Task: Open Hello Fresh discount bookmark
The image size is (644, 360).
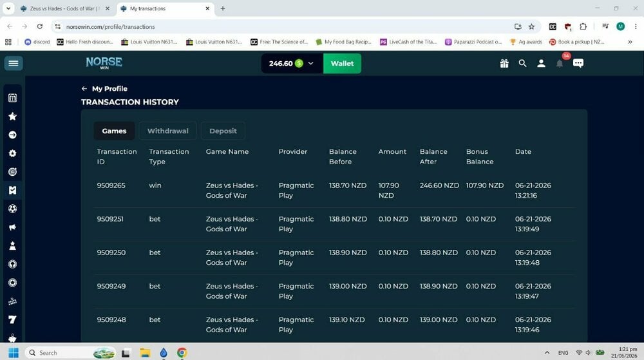Action: (x=85, y=42)
